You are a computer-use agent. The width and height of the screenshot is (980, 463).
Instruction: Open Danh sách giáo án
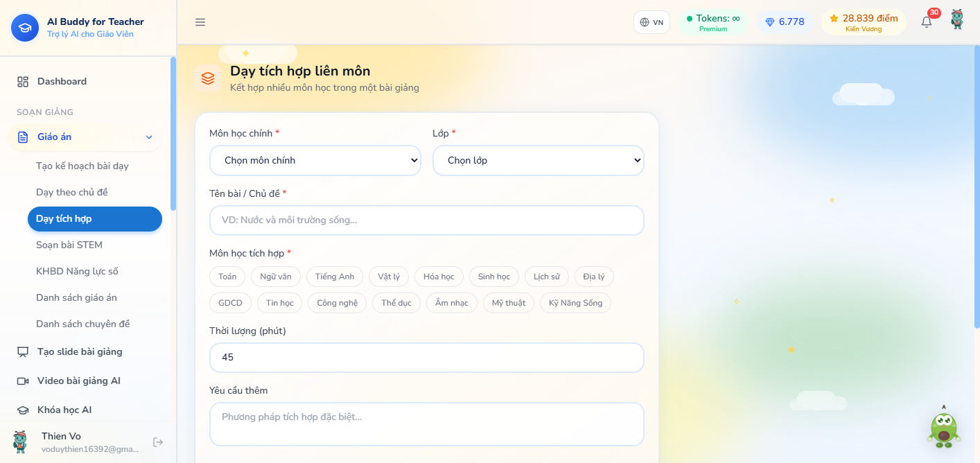[x=95, y=298]
